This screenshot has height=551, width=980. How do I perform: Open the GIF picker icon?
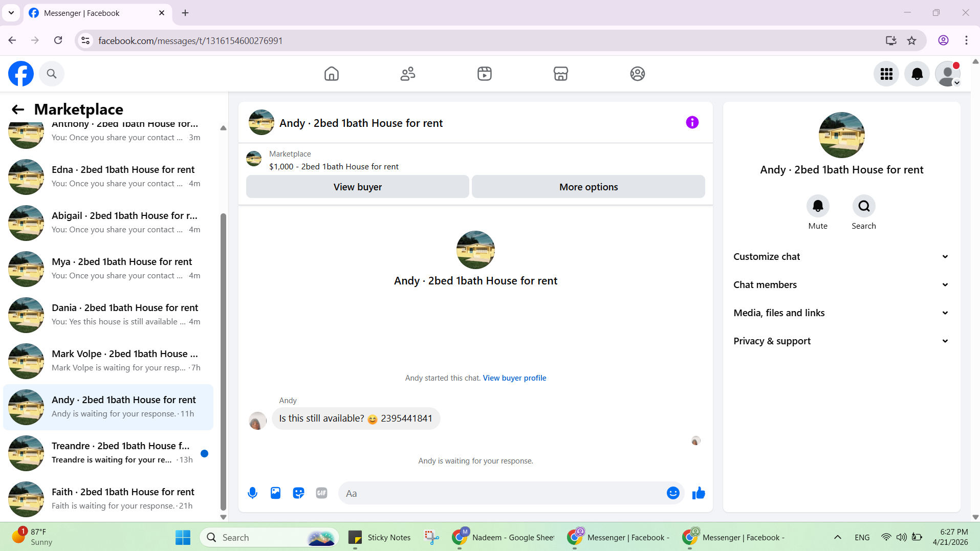(x=321, y=493)
